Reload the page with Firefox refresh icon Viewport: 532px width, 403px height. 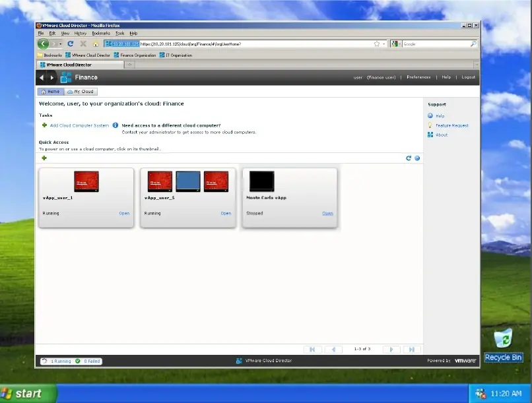70,44
